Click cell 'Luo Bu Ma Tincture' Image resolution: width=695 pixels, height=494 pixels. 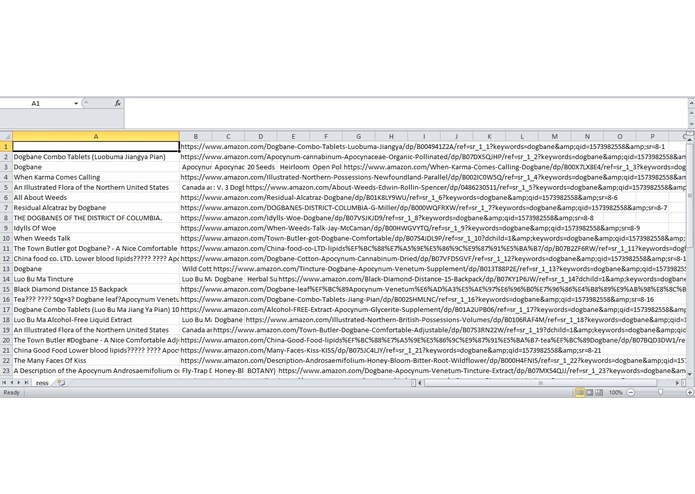click(x=96, y=279)
